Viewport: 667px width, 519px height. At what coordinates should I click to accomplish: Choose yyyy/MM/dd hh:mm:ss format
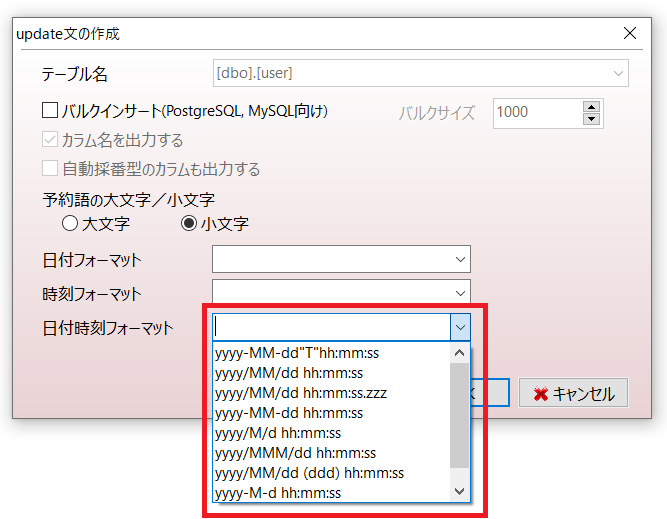(x=331, y=373)
